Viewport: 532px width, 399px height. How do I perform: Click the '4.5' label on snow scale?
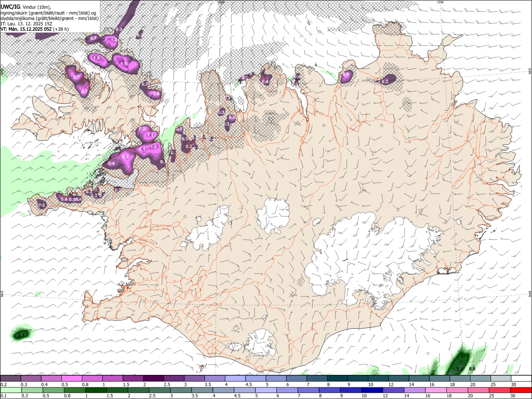pos(249,384)
